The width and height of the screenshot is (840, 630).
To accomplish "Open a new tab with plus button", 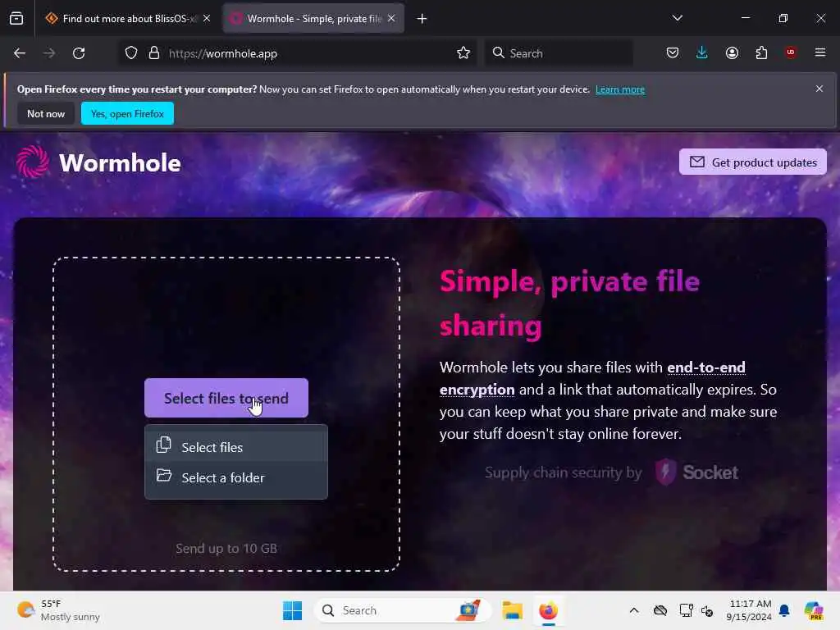I will click(422, 19).
